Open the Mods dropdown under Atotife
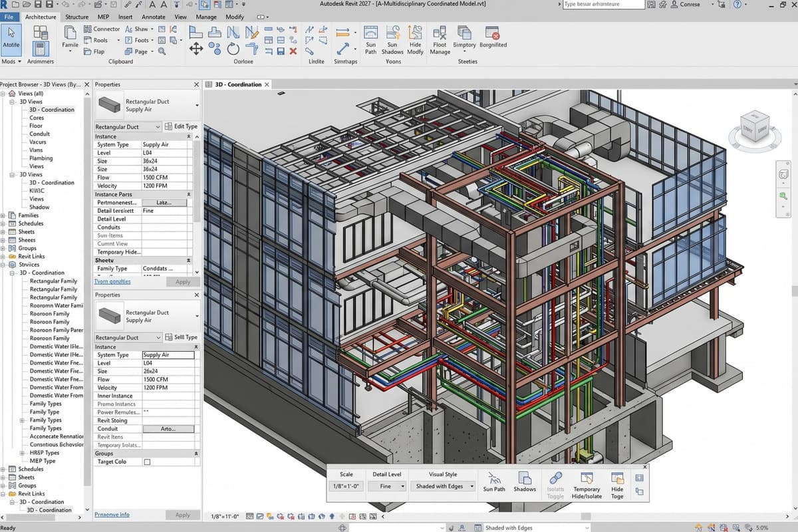Viewport: 798px width, 532px height. click(x=11, y=61)
